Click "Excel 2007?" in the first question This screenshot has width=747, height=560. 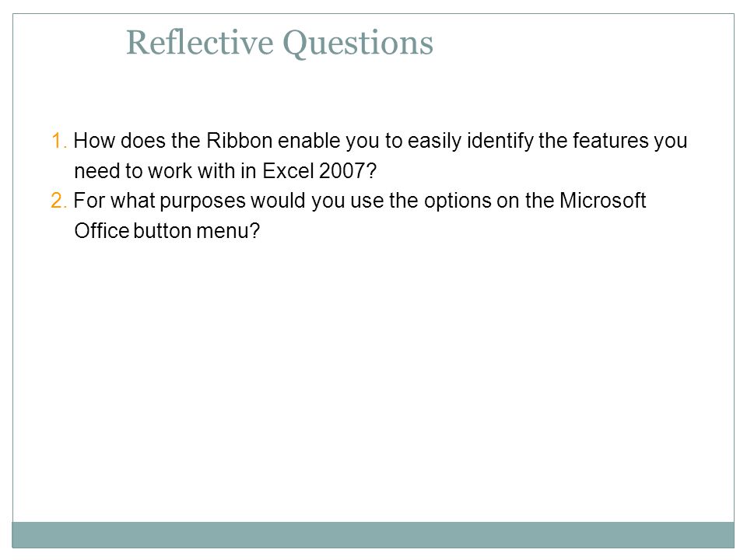(319, 171)
